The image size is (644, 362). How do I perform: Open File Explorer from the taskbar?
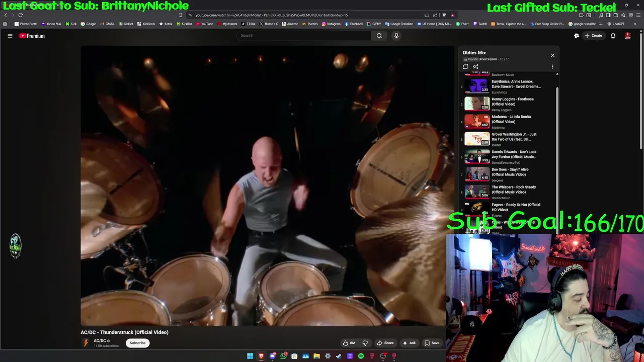316,356
